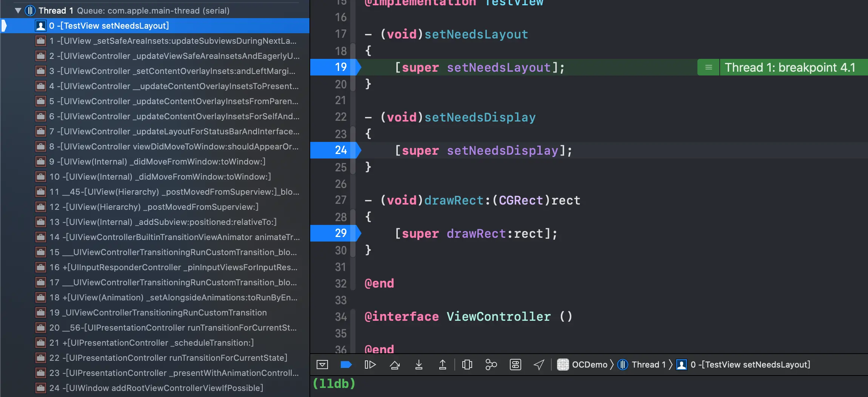This screenshot has height=397, width=868.
Task: Open the Simulate Location arrow icon
Action: coord(539,365)
